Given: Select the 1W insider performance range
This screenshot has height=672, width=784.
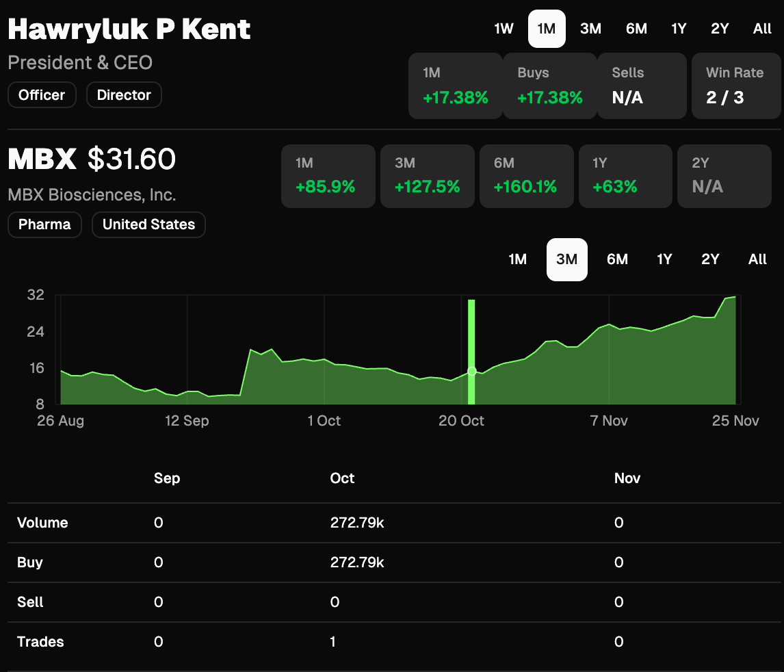Looking at the screenshot, I should [x=504, y=29].
